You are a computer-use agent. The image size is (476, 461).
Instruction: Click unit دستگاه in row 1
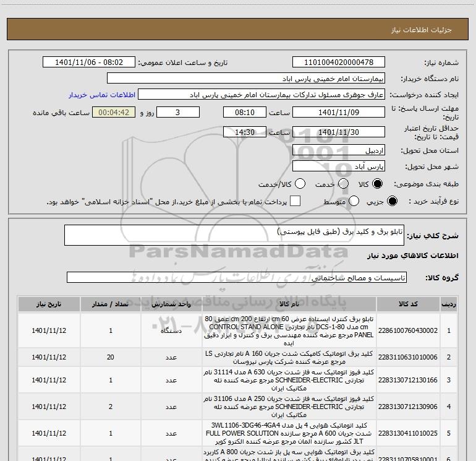(171, 330)
